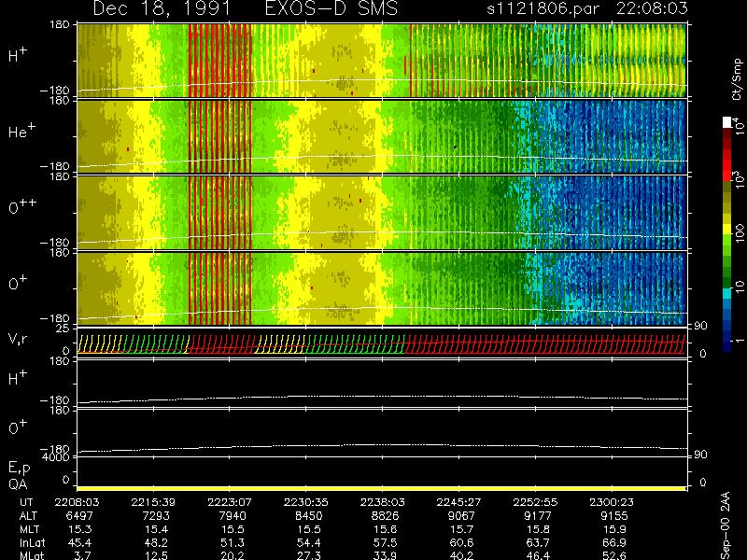Click the "UT" row header
Image resolution: width=747 pixels, height=560 pixels.
(27, 502)
